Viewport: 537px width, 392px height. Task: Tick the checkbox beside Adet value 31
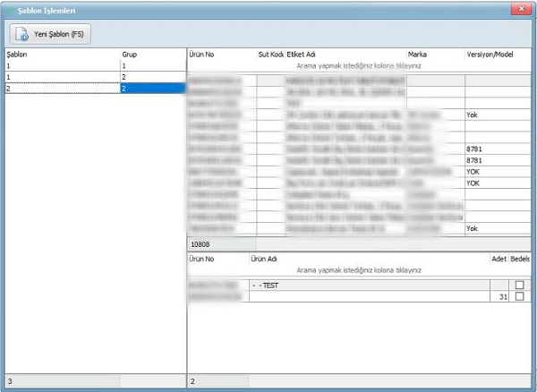(519, 296)
